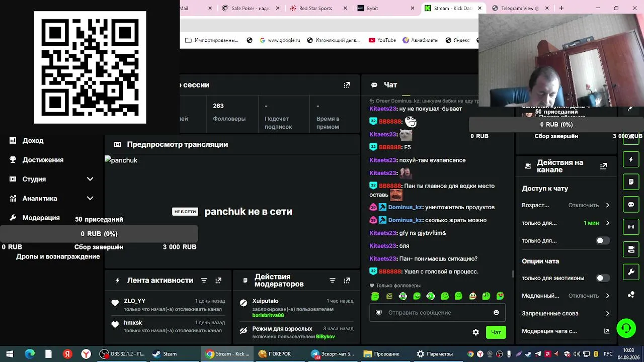Open the 1 мин chat access setting
The image size is (644, 362).
point(566,223)
